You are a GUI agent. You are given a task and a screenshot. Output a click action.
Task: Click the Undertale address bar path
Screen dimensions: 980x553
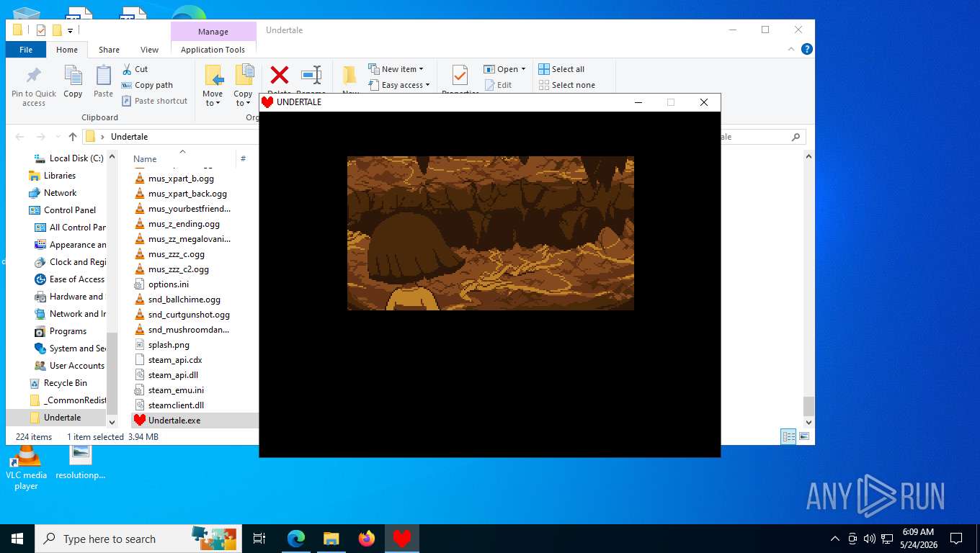click(x=130, y=137)
